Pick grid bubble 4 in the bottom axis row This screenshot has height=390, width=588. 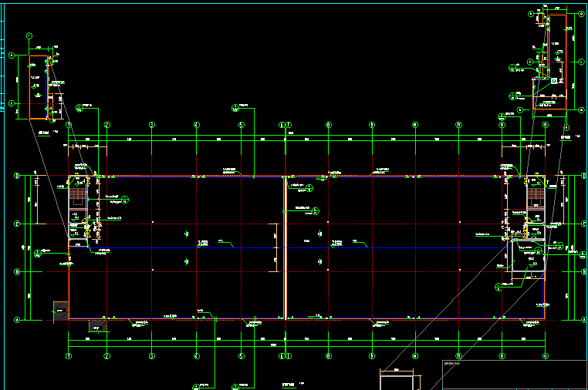pyautogui.click(x=197, y=355)
